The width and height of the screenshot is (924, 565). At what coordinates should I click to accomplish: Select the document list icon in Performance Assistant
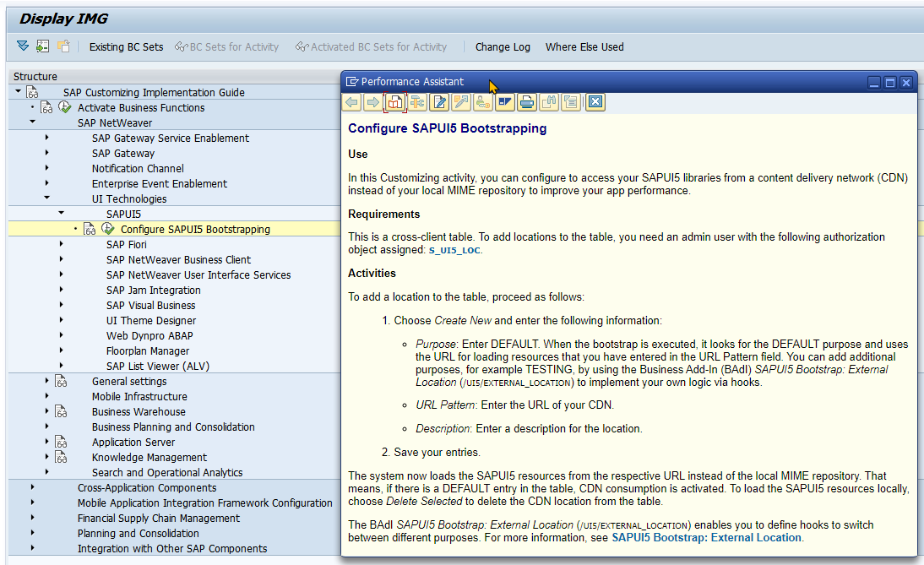coord(570,101)
